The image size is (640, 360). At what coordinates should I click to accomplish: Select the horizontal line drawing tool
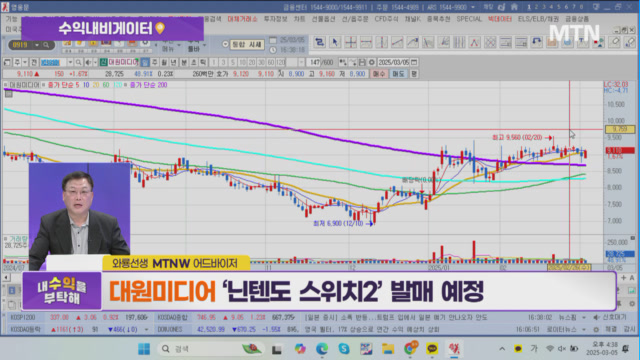[366, 42]
